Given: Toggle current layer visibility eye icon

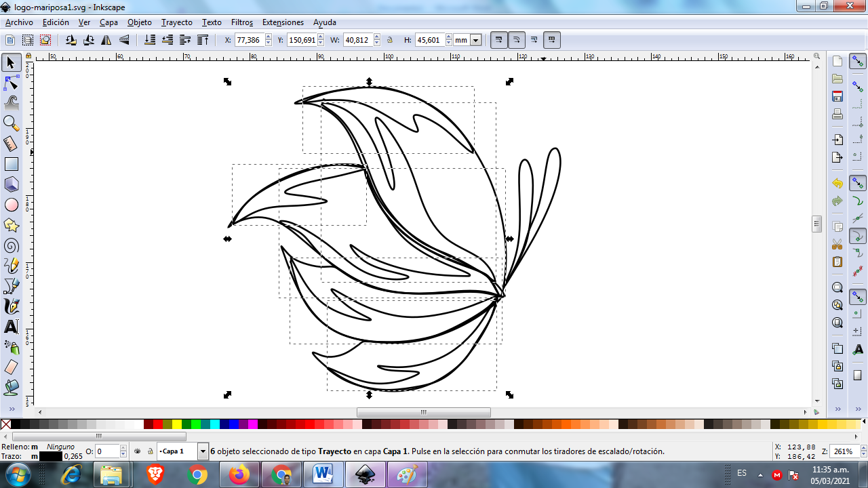Looking at the screenshot, I should [138, 451].
